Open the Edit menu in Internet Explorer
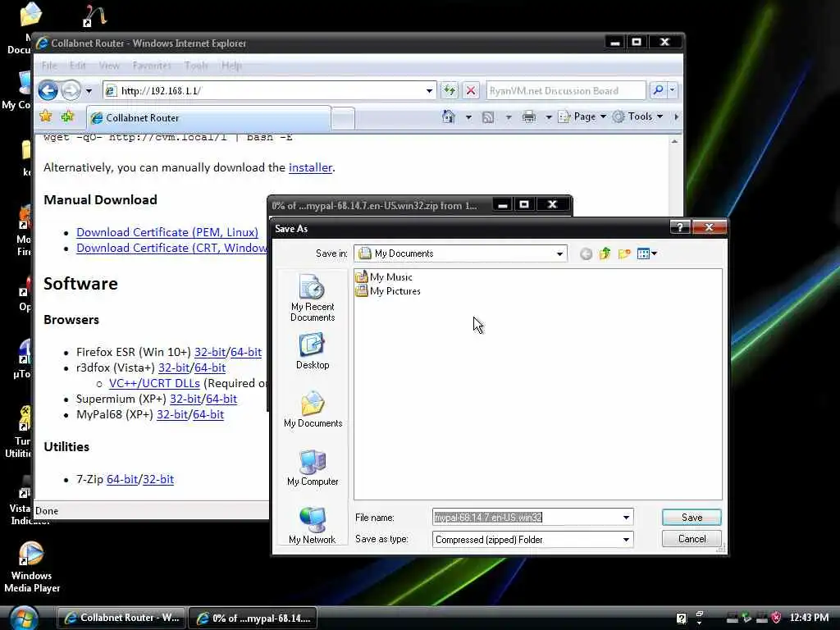This screenshot has height=630, width=840. pyautogui.click(x=78, y=66)
